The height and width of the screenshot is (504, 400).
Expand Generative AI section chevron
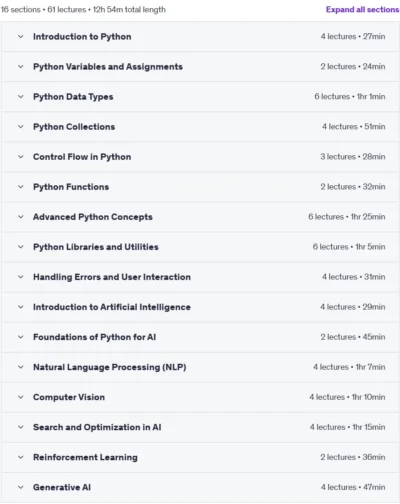tap(21, 487)
